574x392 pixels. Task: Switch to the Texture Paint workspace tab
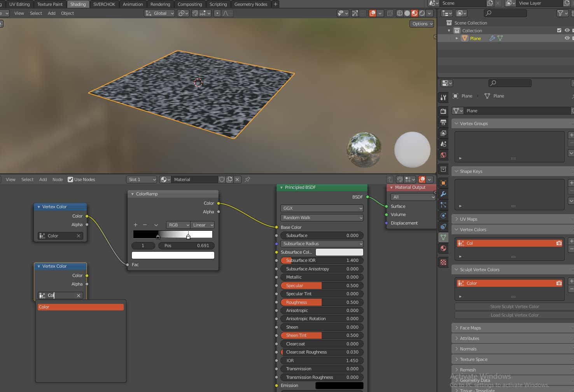(x=50, y=4)
